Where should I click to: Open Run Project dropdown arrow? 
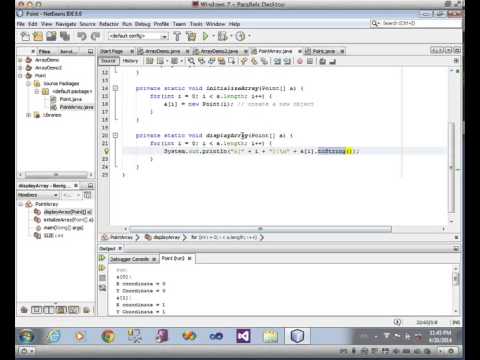point(213,36)
